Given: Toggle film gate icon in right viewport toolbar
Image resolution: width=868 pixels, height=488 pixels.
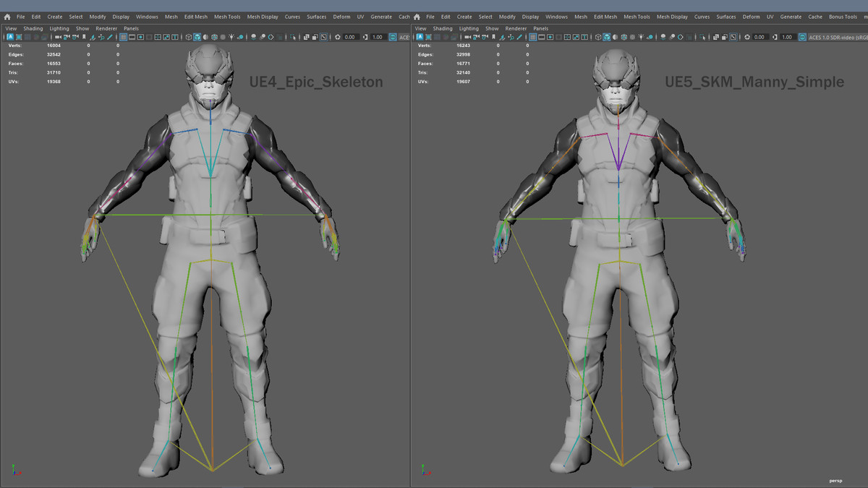Looking at the screenshot, I should coord(541,37).
